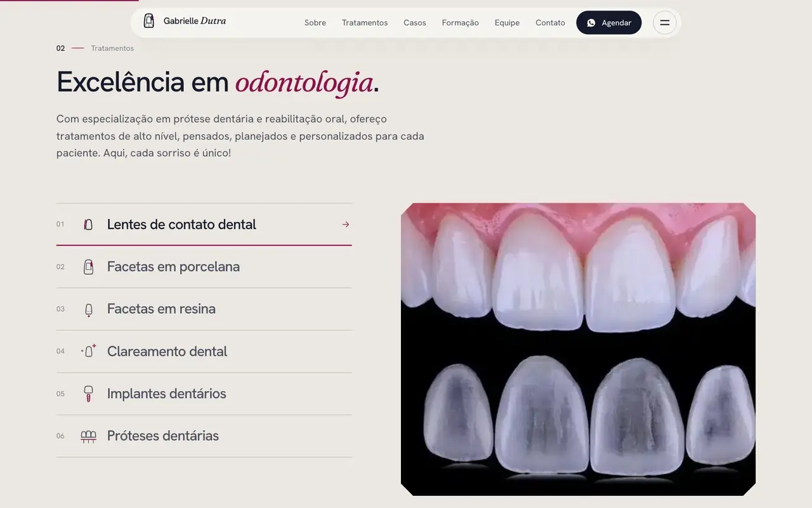Click the Lentes de contato dental icon

tap(88, 224)
